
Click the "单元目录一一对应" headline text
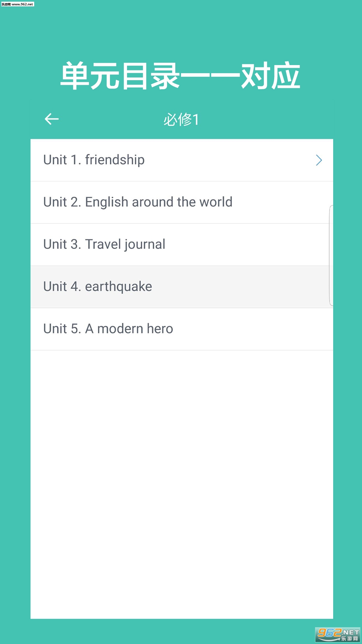[x=180, y=76]
